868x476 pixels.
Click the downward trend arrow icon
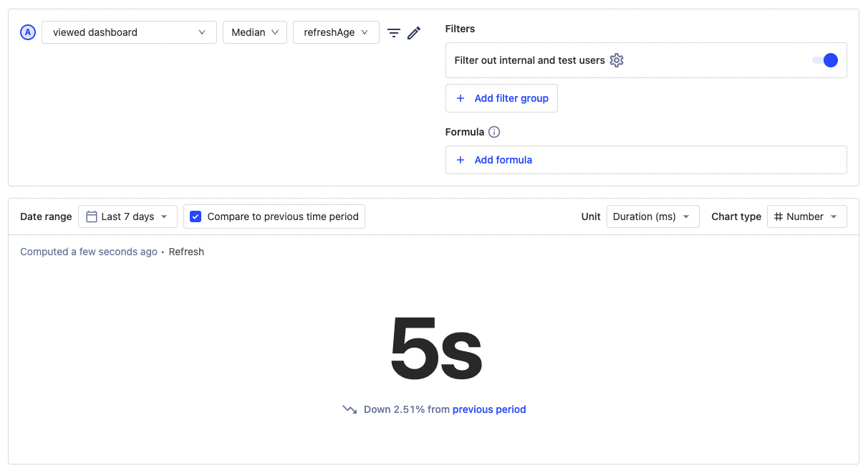point(349,409)
